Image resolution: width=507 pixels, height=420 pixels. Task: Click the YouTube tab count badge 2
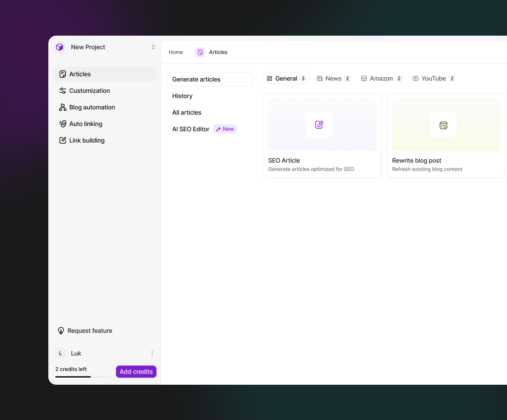pyautogui.click(x=452, y=78)
